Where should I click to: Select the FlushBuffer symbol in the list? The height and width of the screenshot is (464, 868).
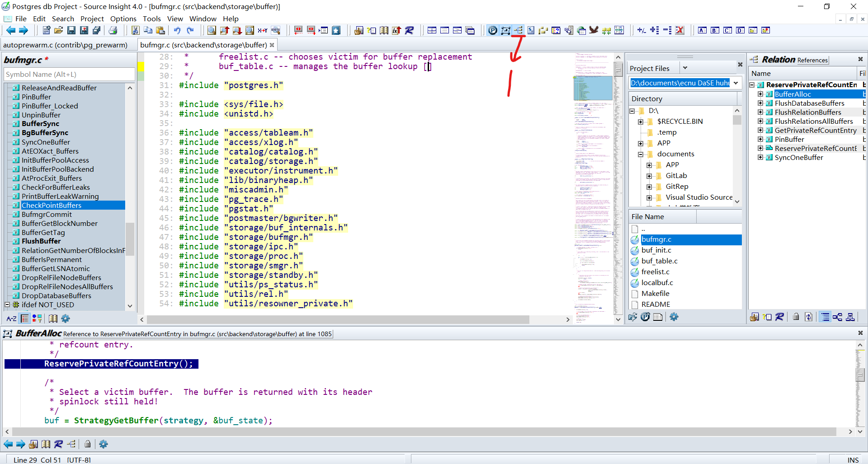point(41,241)
